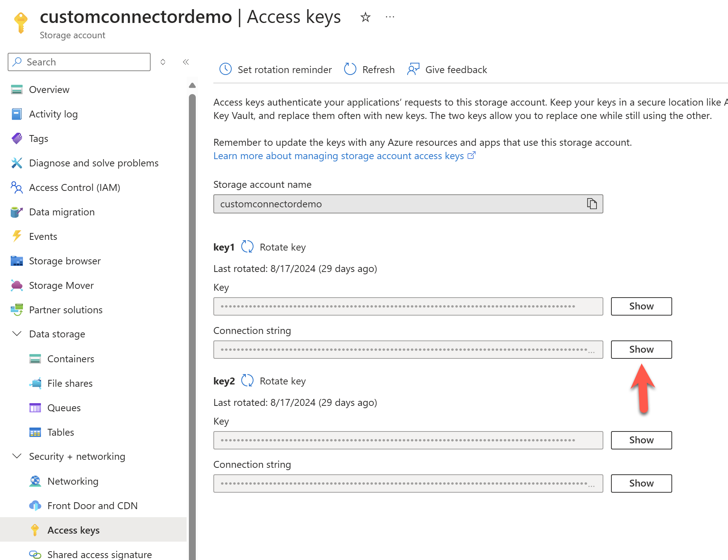Go to Overview
728x560 pixels.
[49, 89]
